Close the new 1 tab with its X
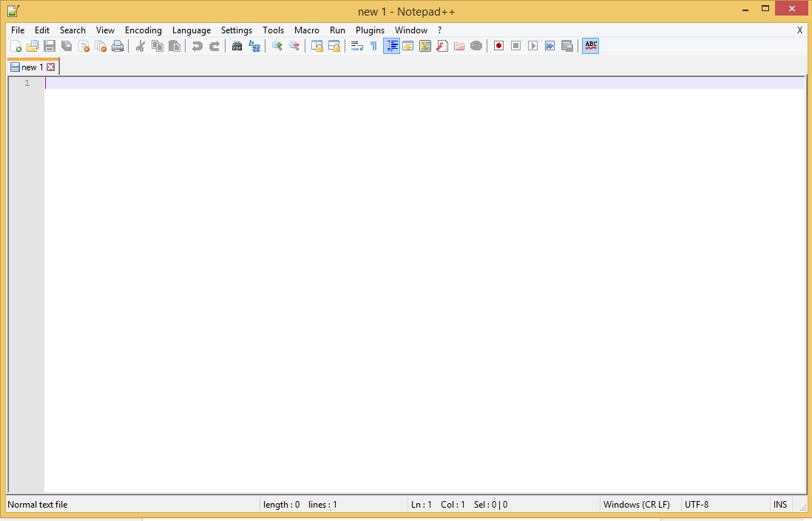The image size is (812, 521). [50, 67]
